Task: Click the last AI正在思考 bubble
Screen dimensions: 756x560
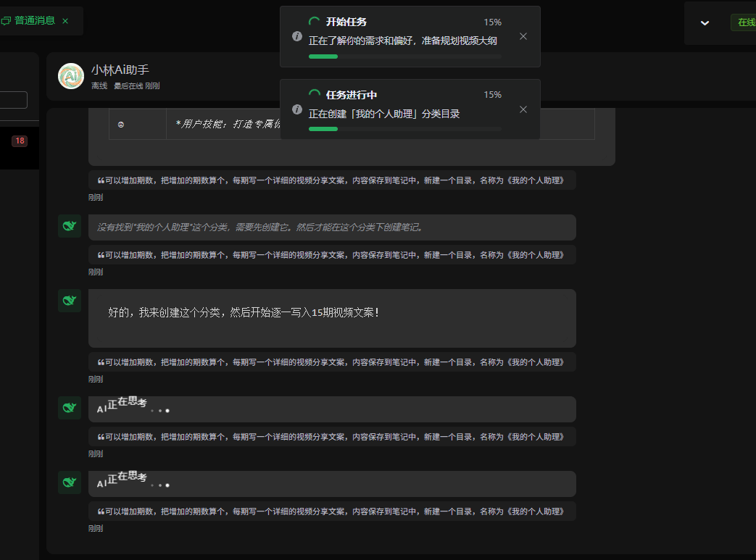Action: (x=332, y=484)
